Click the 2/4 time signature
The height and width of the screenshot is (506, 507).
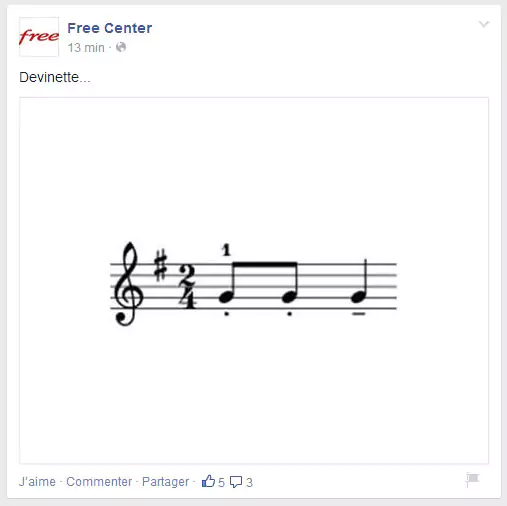[188, 287]
